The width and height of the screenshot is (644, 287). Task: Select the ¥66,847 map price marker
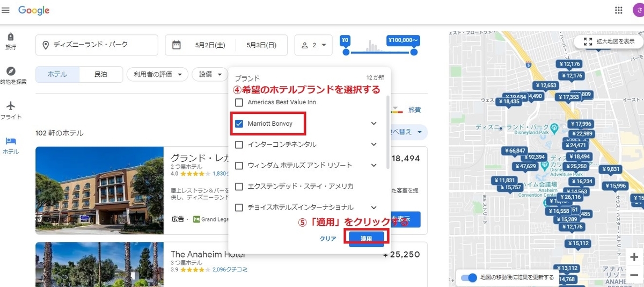[x=516, y=150]
